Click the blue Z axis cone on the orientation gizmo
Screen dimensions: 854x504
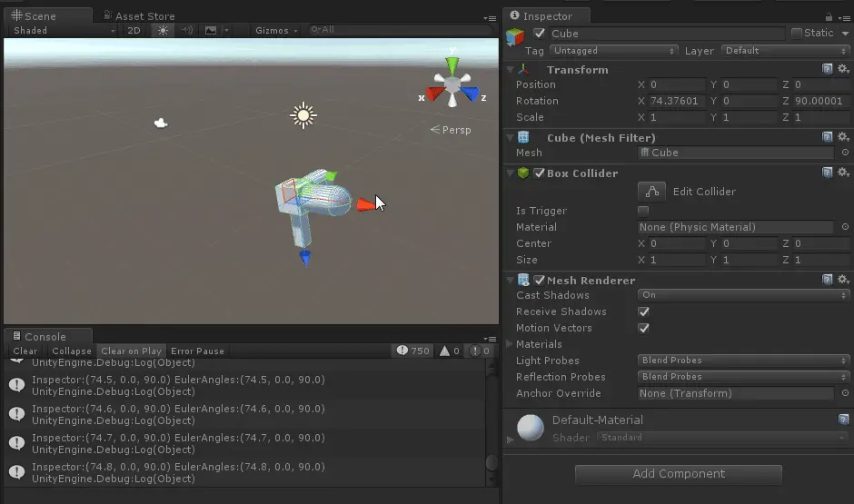coord(469,94)
